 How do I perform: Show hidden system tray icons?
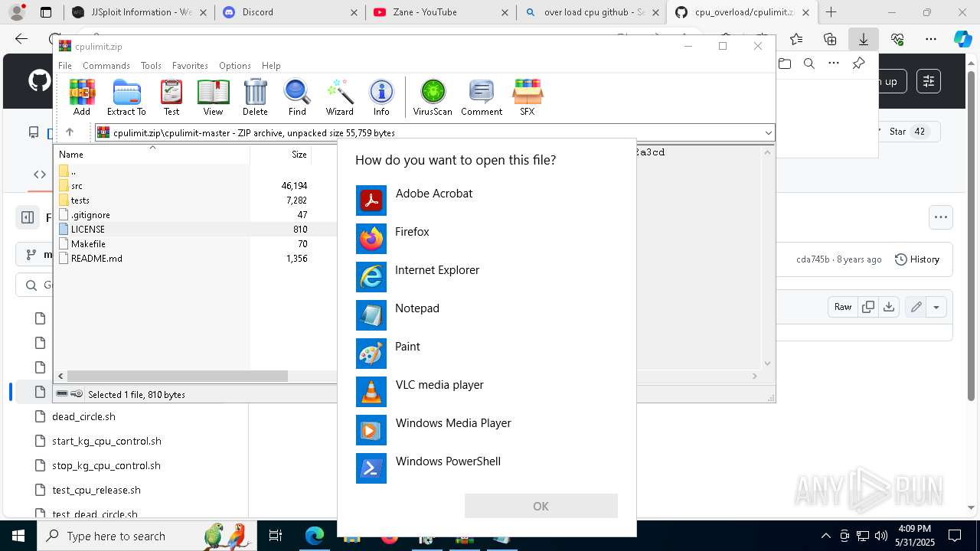coord(825,536)
